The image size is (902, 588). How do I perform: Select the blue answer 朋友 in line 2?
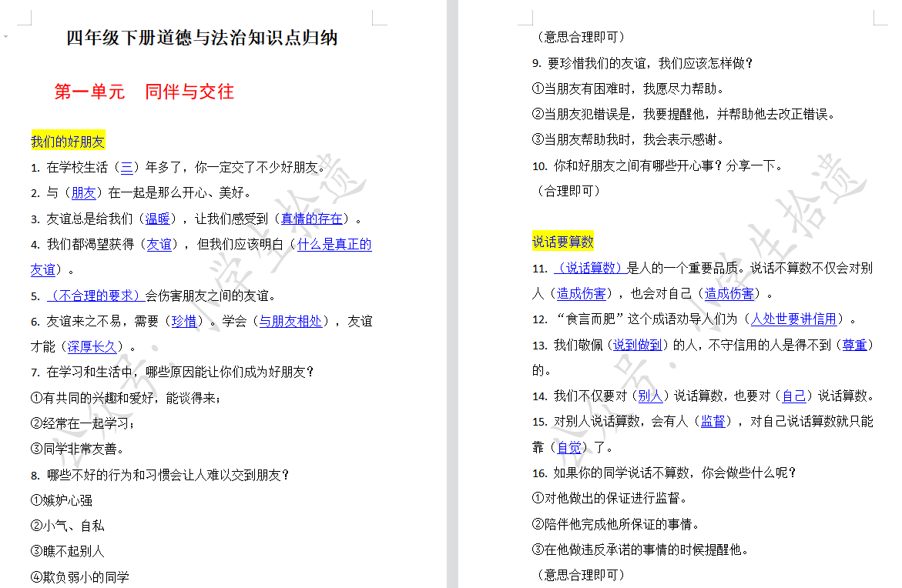[83, 192]
